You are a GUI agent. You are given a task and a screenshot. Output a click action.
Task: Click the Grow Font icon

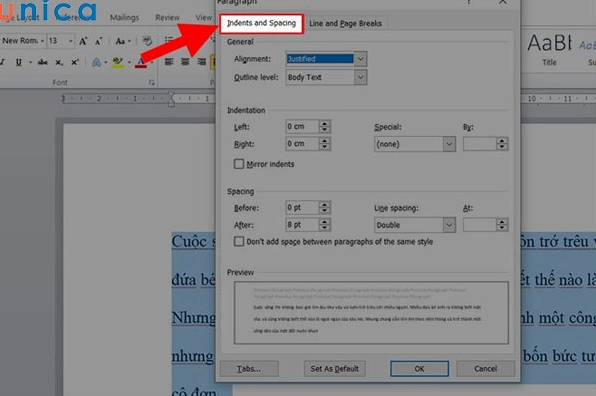(x=83, y=41)
